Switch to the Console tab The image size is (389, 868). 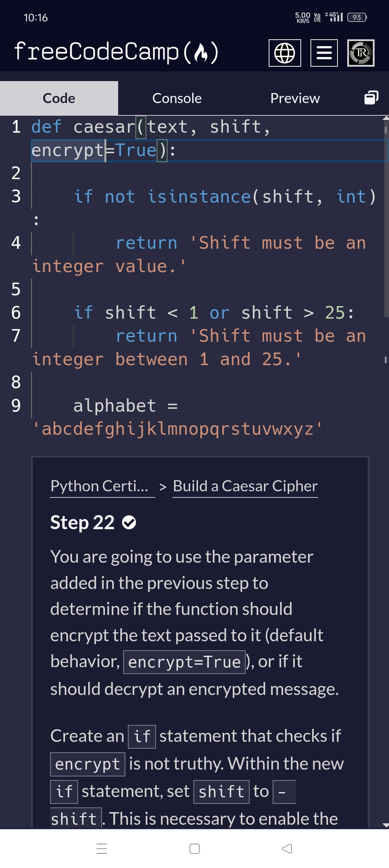click(177, 98)
